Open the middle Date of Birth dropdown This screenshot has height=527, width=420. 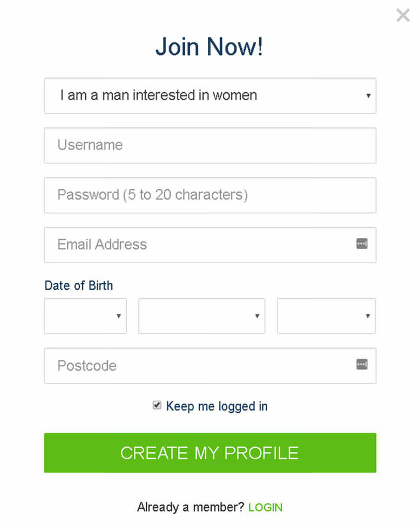pyautogui.click(x=201, y=316)
